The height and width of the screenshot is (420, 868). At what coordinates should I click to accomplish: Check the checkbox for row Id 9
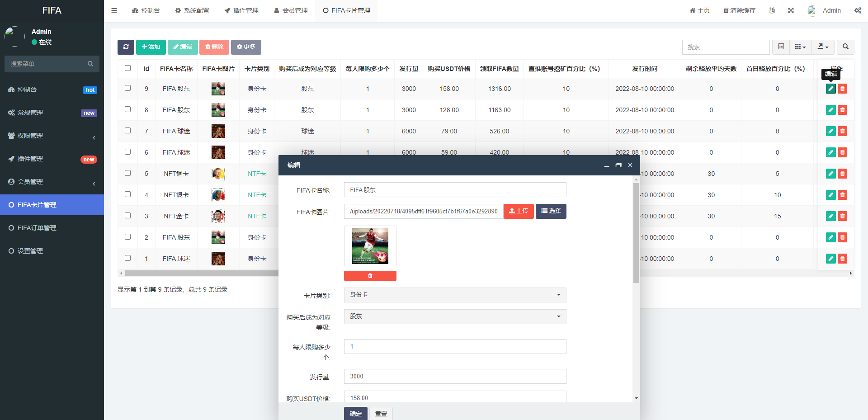[x=128, y=88]
